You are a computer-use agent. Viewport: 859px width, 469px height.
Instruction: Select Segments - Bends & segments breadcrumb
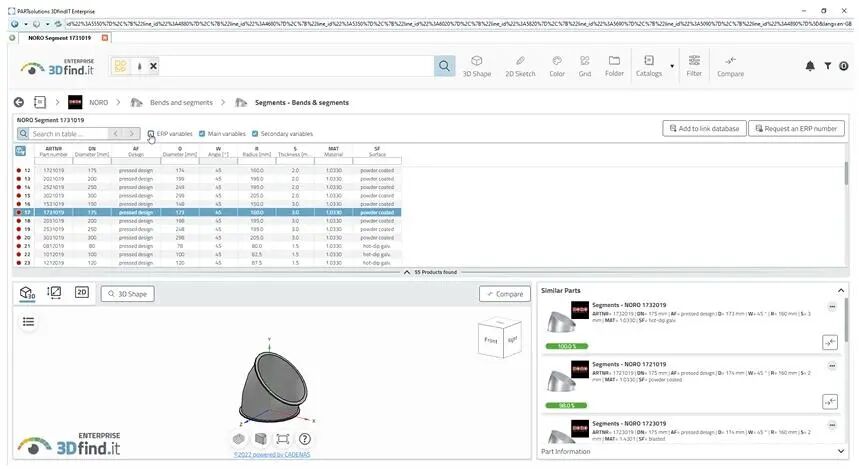point(302,102)
